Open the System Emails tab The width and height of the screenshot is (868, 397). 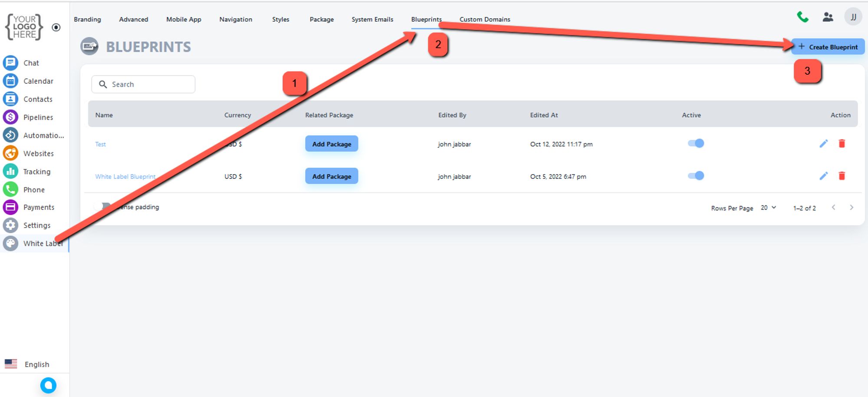tap(372, 20)
